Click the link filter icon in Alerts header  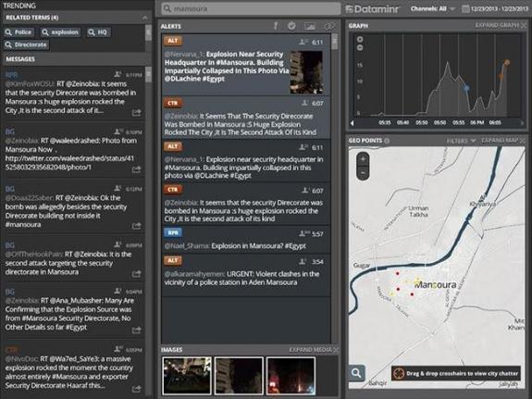point(329,26)
